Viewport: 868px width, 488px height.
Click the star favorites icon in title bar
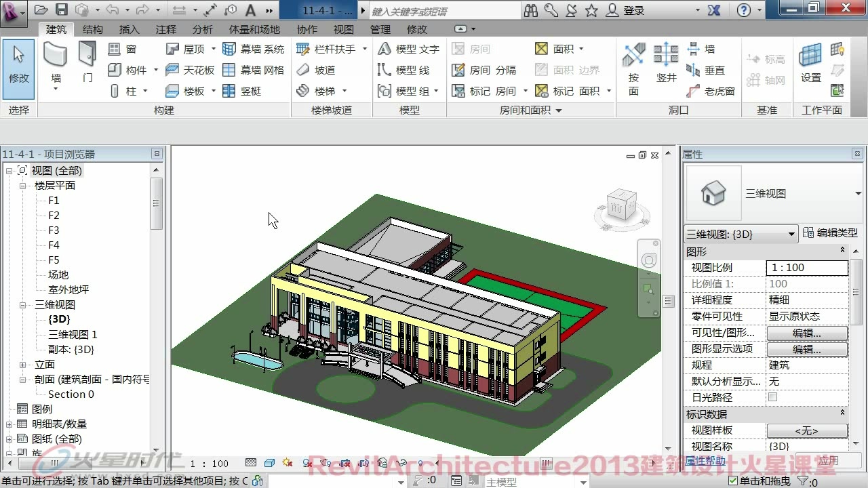[x=591, y=10]
